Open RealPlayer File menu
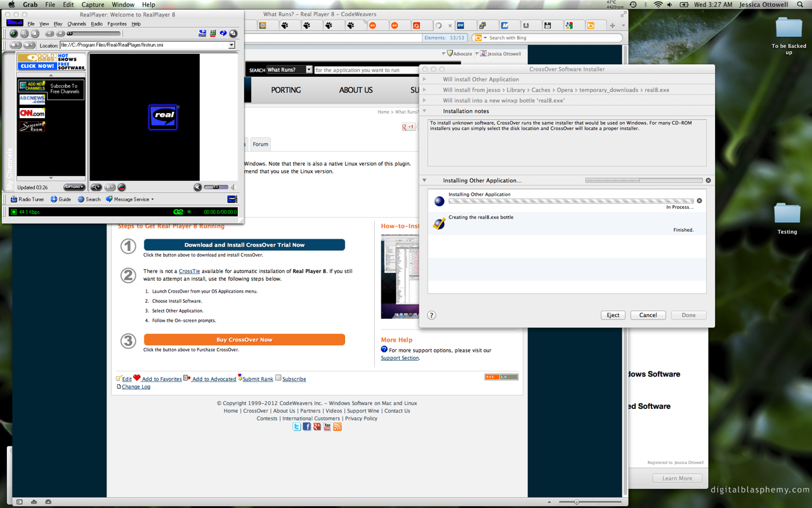The height and width of the screenshot is (508, 812). point(30,24)
